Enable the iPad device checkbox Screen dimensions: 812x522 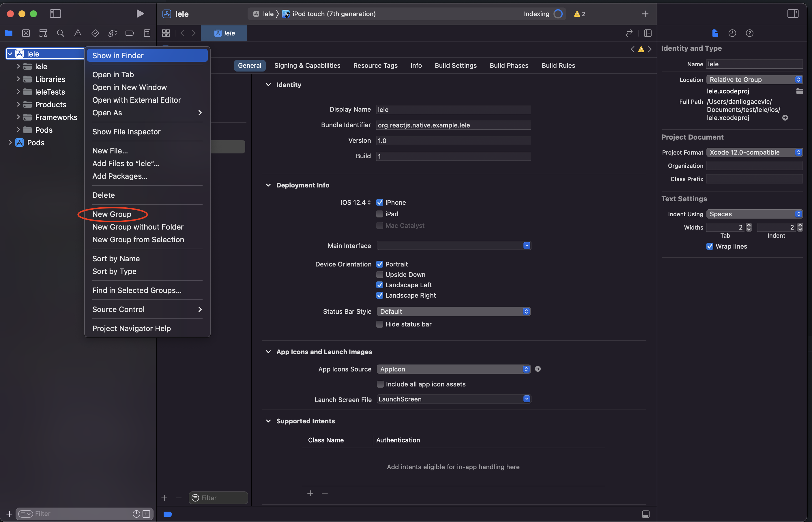(379, 214)
